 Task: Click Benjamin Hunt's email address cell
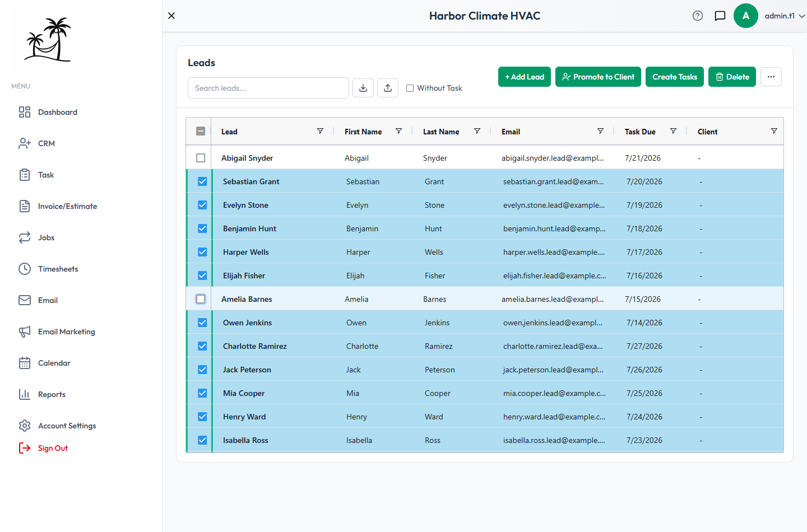pos(554,228)
